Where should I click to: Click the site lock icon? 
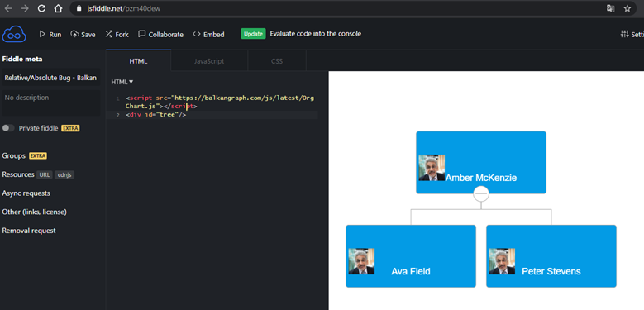(79, 8)
